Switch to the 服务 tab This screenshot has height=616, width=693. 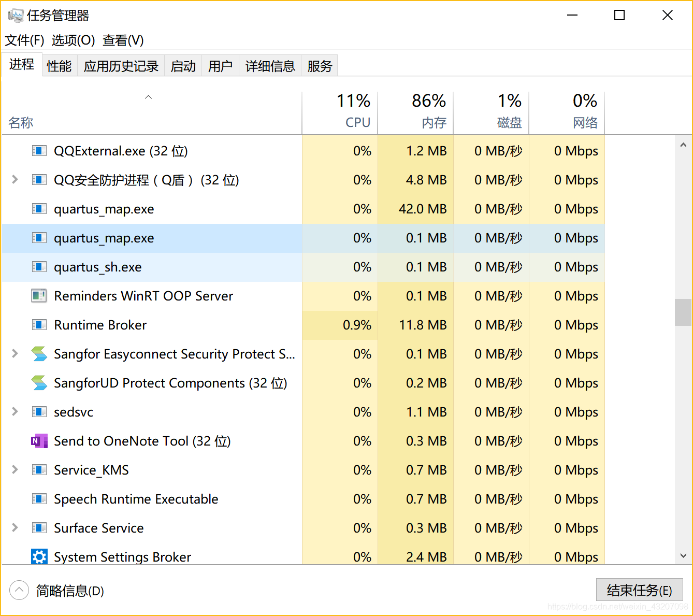(x=320, y=66)
